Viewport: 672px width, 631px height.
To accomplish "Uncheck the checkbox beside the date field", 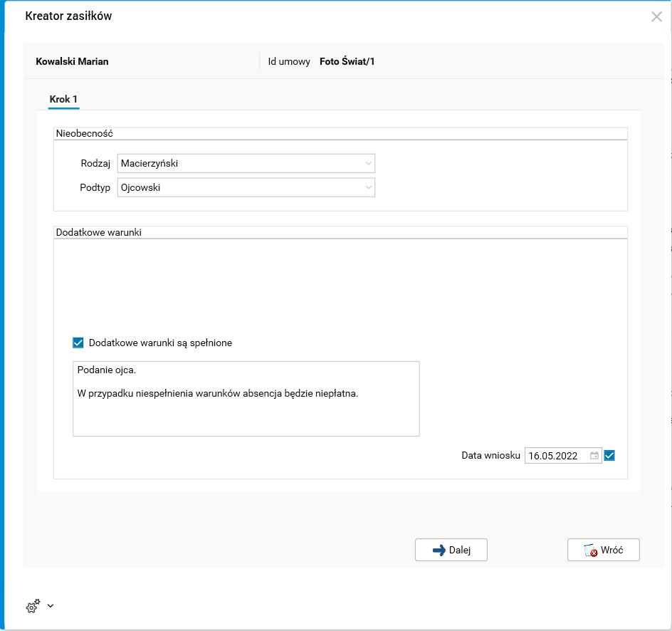I will 609,456.
